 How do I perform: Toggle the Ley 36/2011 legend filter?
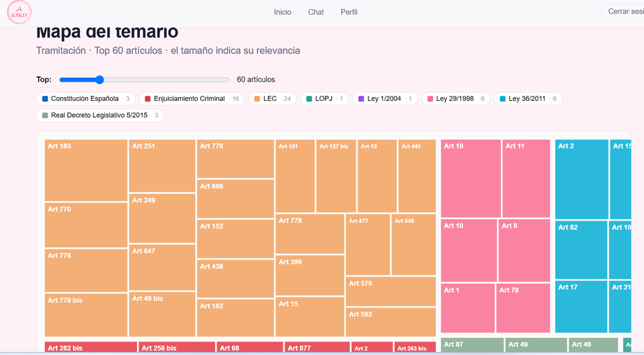(x=528, y=99)
